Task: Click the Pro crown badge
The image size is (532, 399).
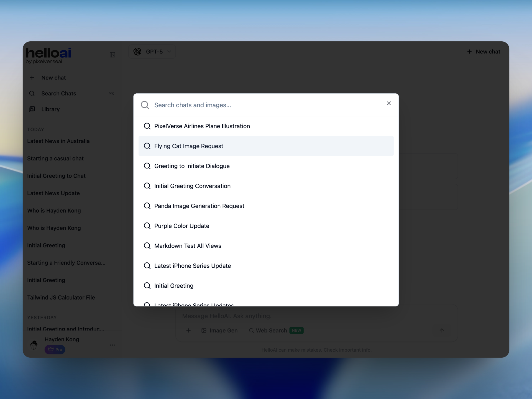Action: click(x=55, y=349)
